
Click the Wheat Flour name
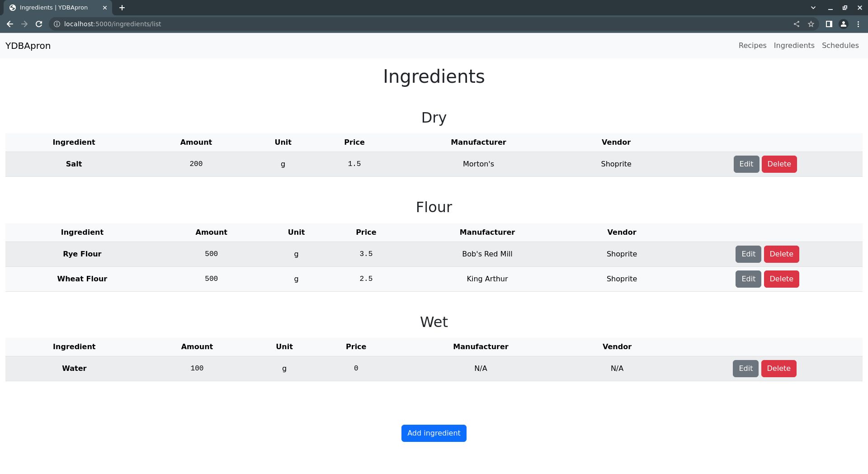[82, 279]
